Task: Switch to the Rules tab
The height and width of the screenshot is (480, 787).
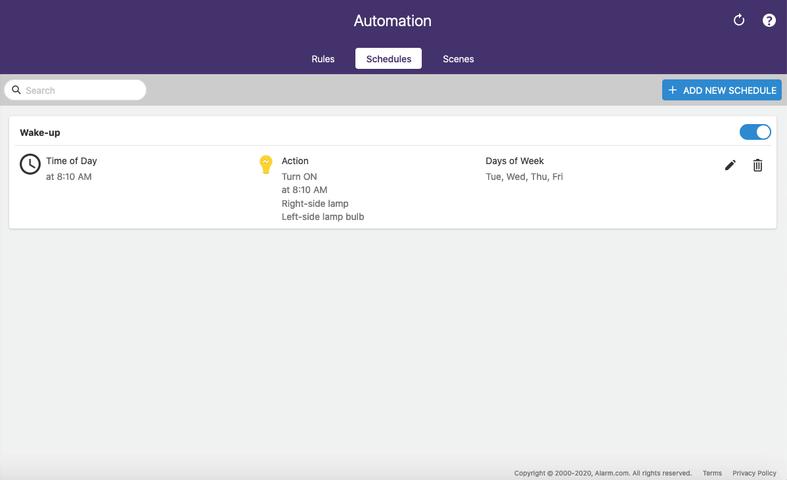Action: coord(323,59)
